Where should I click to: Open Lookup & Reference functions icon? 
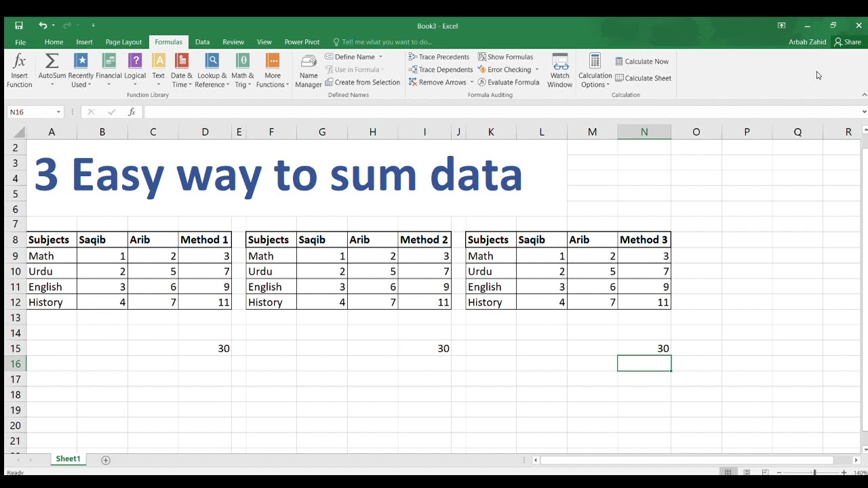coord(212,61)
